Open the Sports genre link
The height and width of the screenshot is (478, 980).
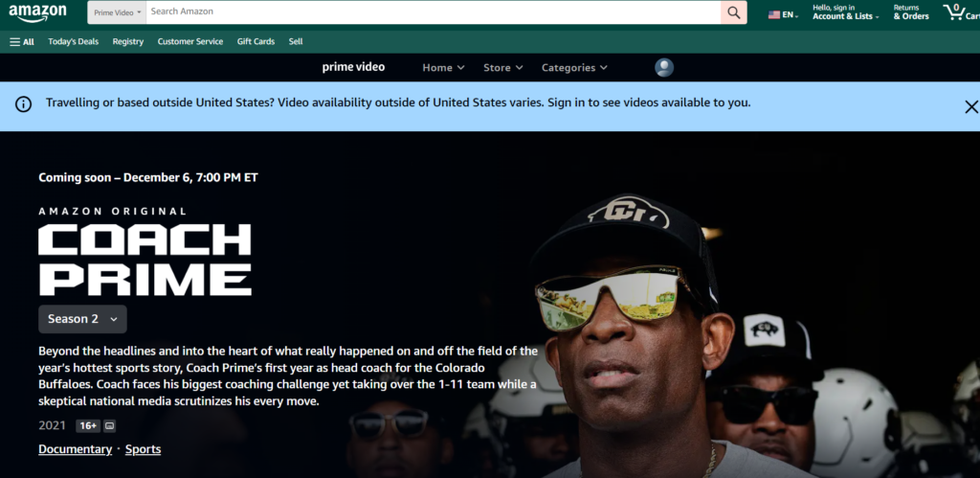[143, 449]
